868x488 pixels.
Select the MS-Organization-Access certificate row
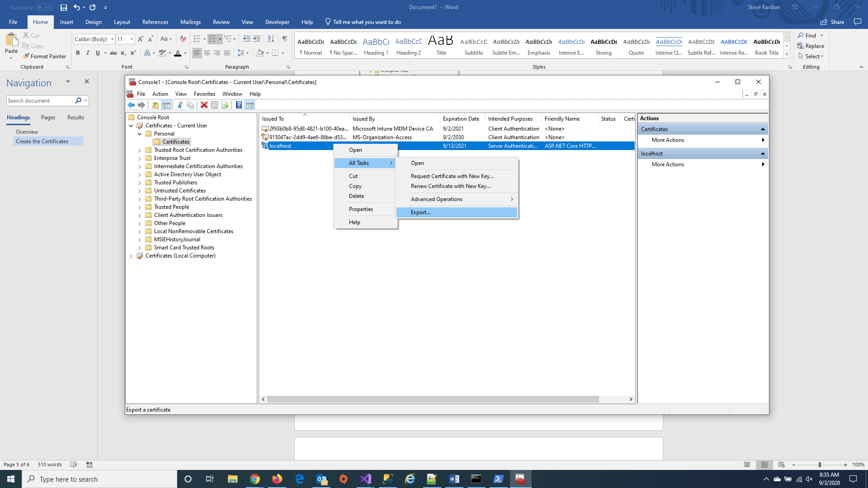[x=447, y=137]
